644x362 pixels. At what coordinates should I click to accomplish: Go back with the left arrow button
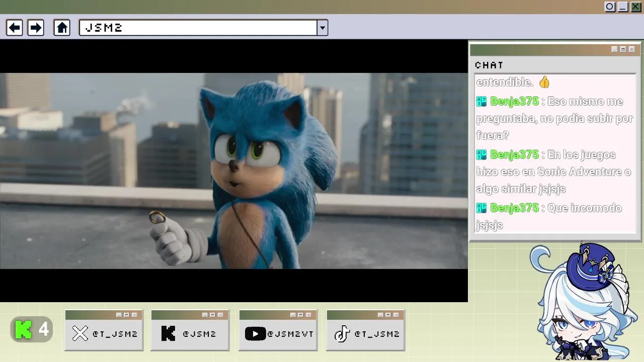(15, 28)
